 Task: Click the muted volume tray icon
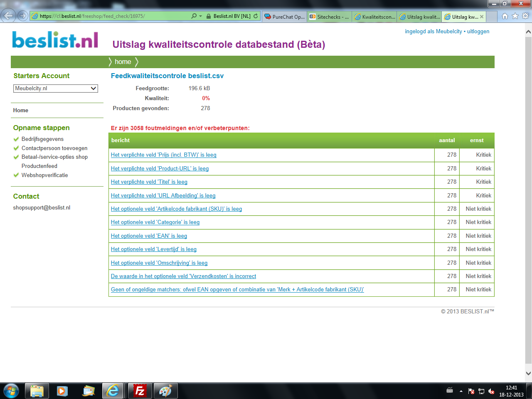pyautogui.click(x=491, y=391)
